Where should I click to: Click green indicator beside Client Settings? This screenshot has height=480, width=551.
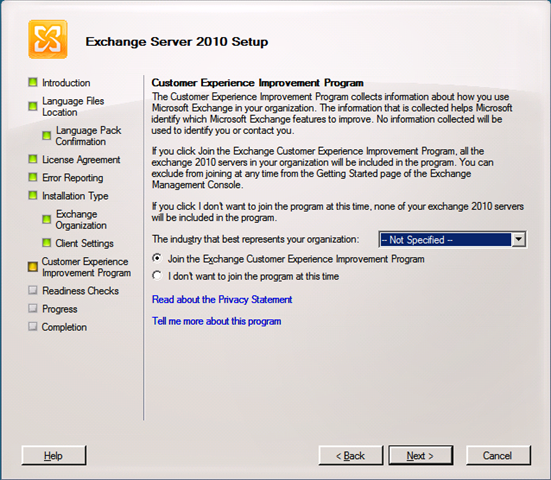pyautogui.click(x=46, y=242)
